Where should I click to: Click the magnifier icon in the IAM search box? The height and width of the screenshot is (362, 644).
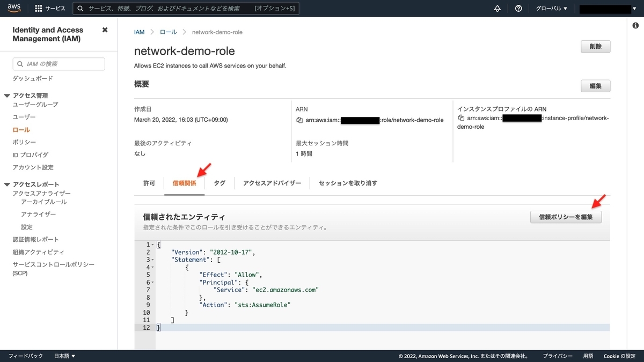click(20, 64)
